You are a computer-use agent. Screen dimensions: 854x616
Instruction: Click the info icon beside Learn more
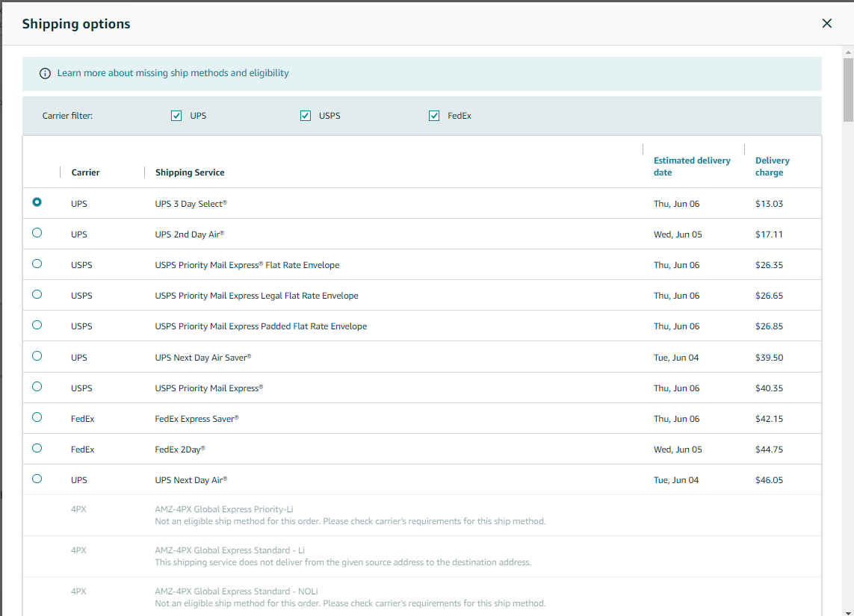coord(46,73)
